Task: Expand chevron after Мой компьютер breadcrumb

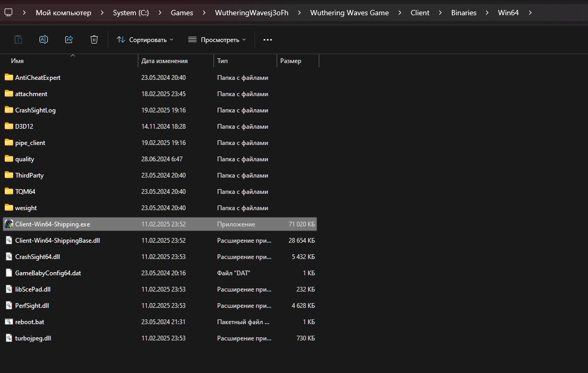Action: tap(102, 13)
